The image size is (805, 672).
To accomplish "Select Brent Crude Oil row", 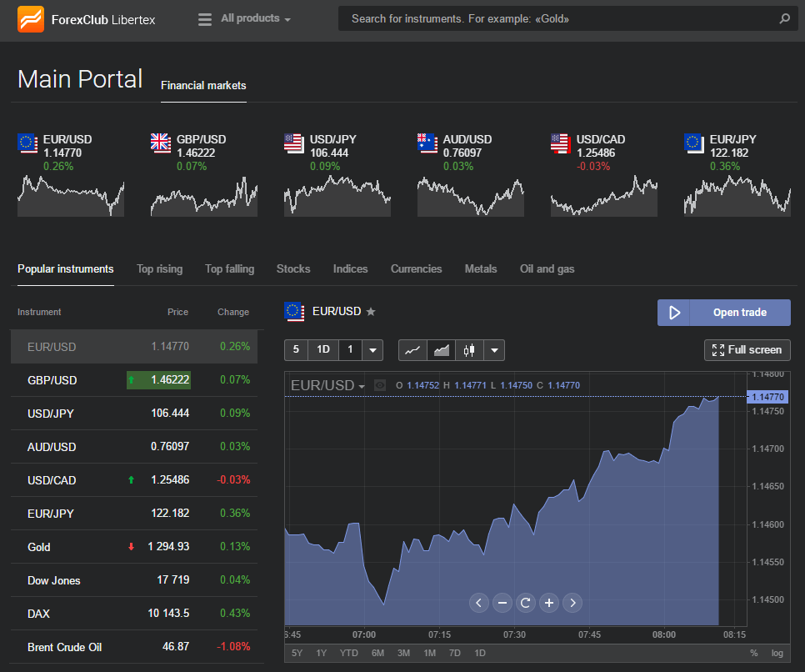I will click(134, 647).
